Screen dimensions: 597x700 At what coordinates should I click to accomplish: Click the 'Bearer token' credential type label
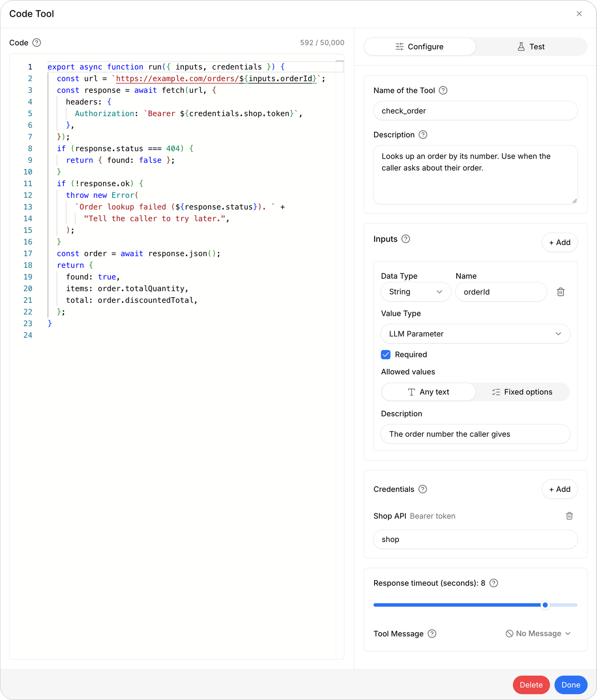(x=433, y=516)
